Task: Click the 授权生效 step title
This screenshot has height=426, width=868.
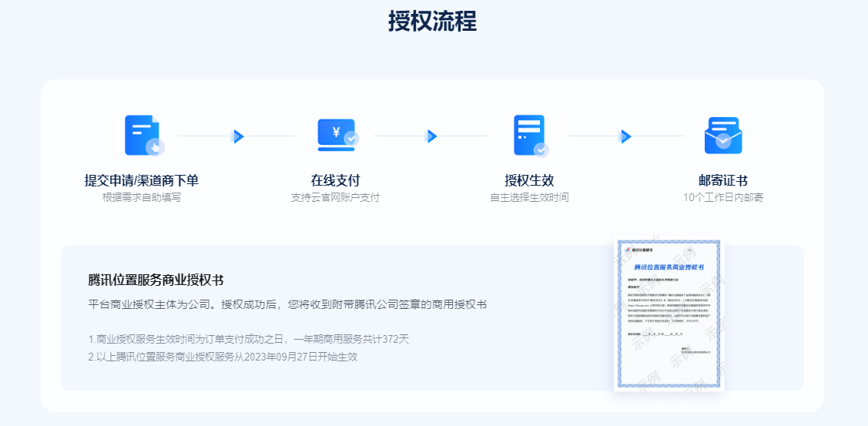Action: (529, 180)
